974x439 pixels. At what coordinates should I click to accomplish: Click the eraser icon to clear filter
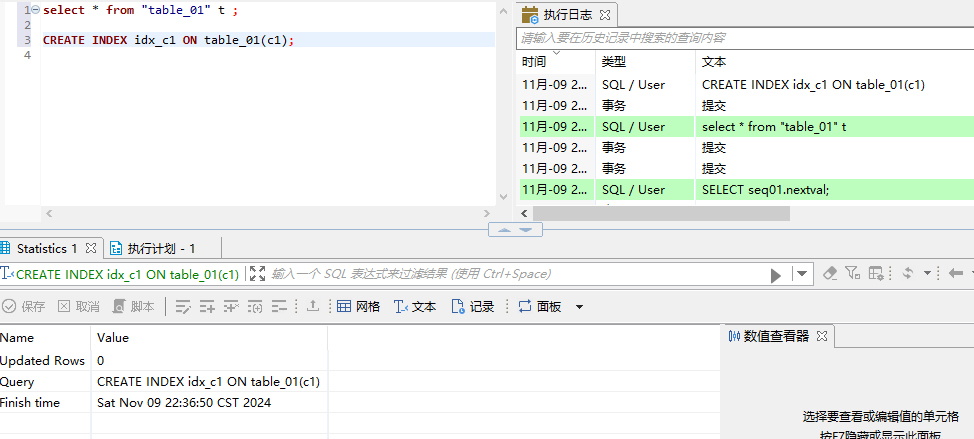829,273
